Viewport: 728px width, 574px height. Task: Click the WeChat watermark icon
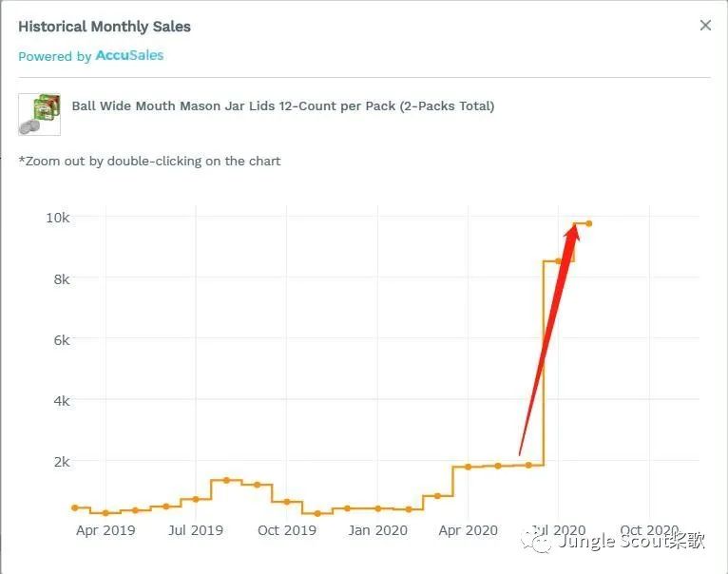(540, 543)
